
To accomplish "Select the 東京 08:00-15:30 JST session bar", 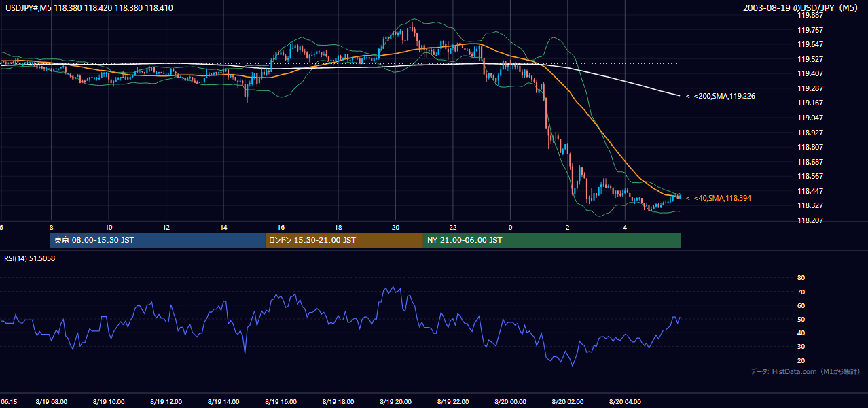I will pos(158,240).
